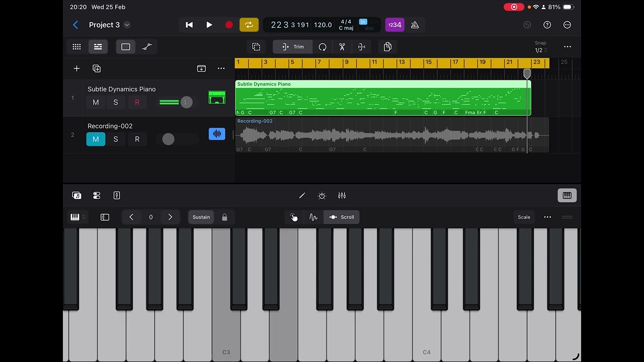Image resolution: width=644 pixels, height=362 pixels.
Task: Open the plug-ins panel icon
Action: 97,196
